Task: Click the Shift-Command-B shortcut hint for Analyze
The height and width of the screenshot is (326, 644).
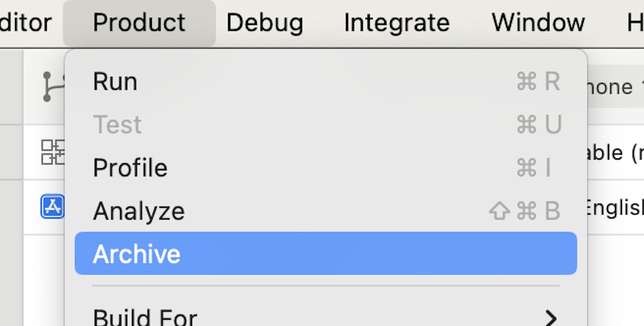Action: tap(525, 211)
